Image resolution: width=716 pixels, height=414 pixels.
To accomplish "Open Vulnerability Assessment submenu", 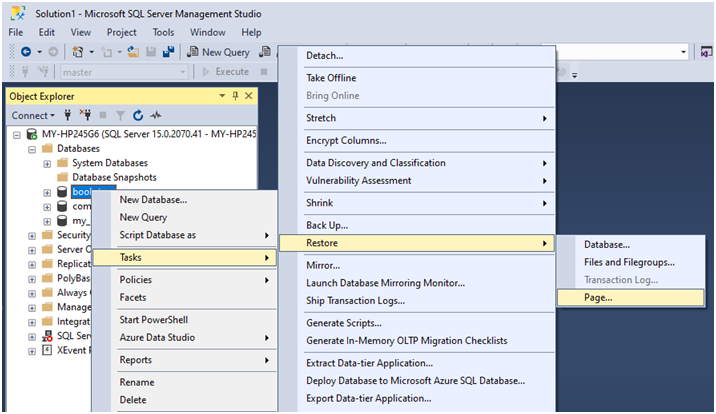I will click(417, 181).
